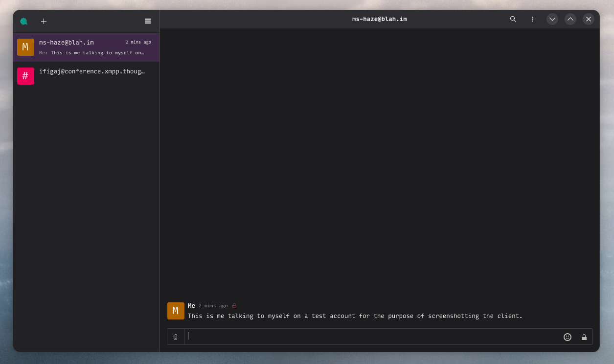The height and width of the screenshot is (364, 614).
Task: Click the Me sender name label
Action: 191,305
